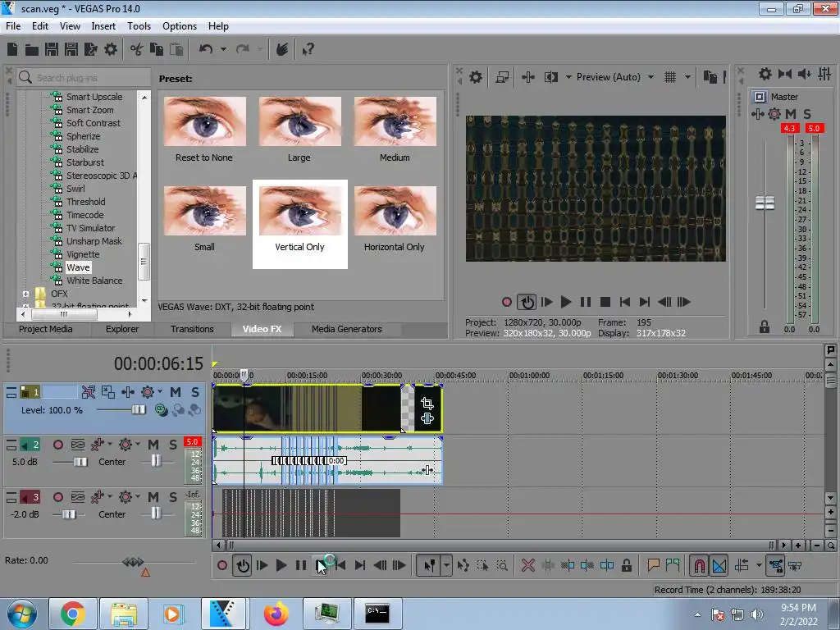
Task: Click track 2 volume slider at 5.0 dB
Action: click(x=80, y=462)
